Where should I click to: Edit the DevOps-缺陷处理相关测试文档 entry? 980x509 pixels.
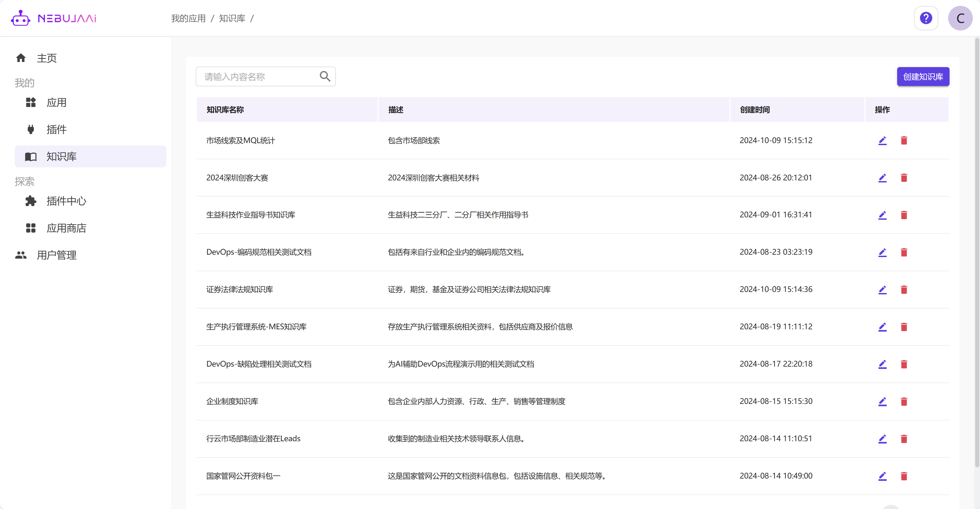point(882,364)
